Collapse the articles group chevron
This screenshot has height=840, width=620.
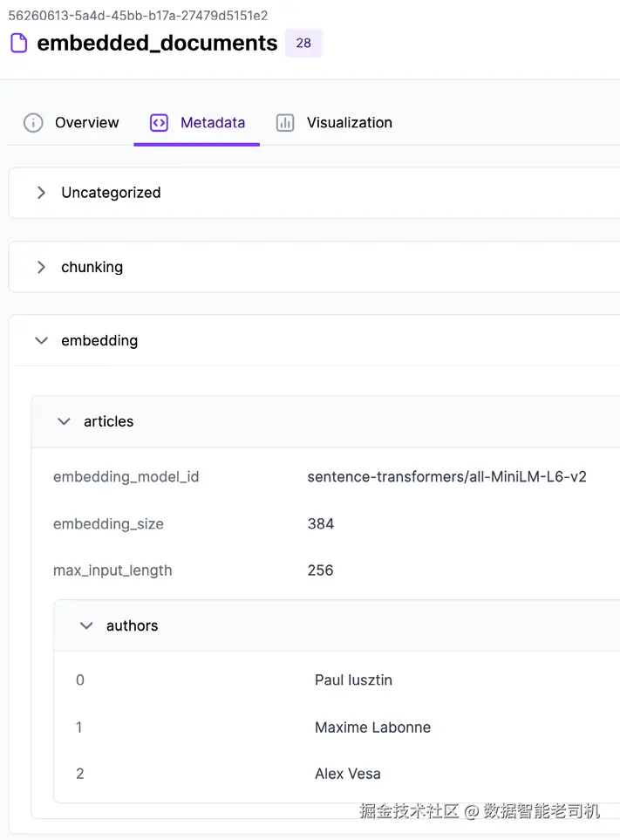(64, 421)
